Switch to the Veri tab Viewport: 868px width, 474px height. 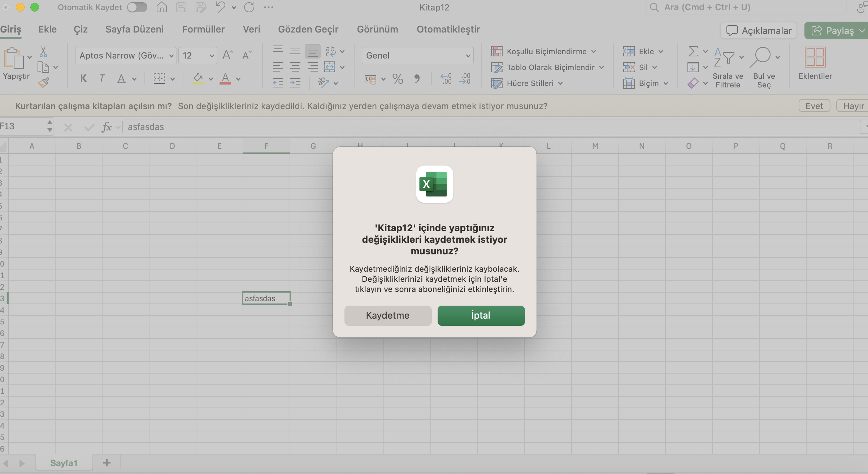pyautogui.click(x=252, y=29)
